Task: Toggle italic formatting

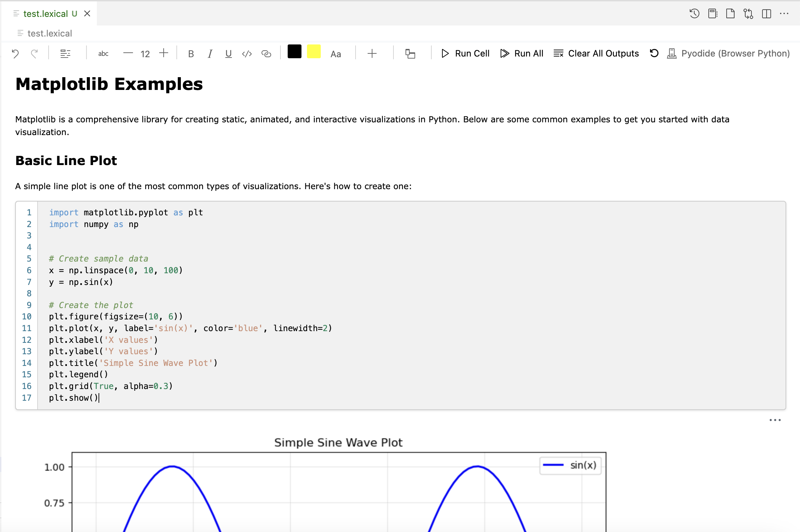Action: tap(210, 54)
